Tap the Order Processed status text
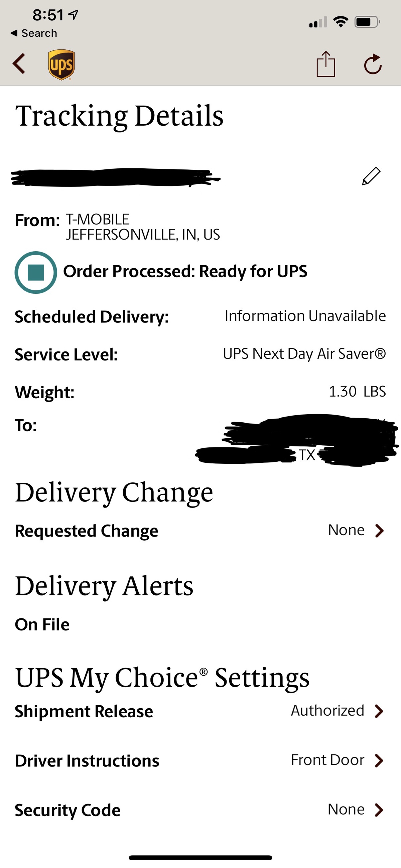The height and width of the screenshot is (868, 401). [x=185, y=272]
